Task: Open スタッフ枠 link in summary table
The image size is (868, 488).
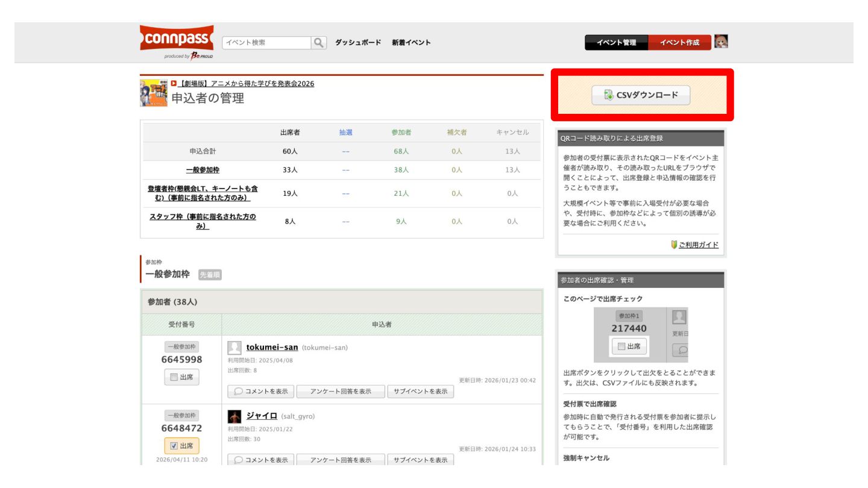Action: coord(203,221)
